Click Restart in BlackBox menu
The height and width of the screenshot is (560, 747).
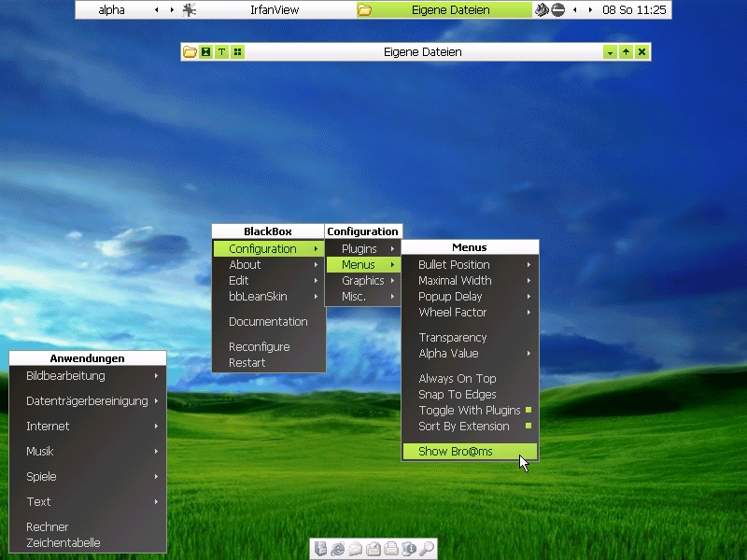pyautogui.click(x=269, y=363)
